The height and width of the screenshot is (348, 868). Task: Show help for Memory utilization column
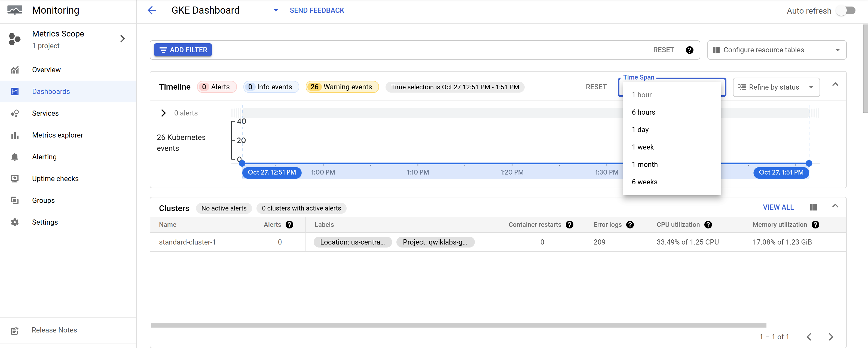[x=815, y=225]
